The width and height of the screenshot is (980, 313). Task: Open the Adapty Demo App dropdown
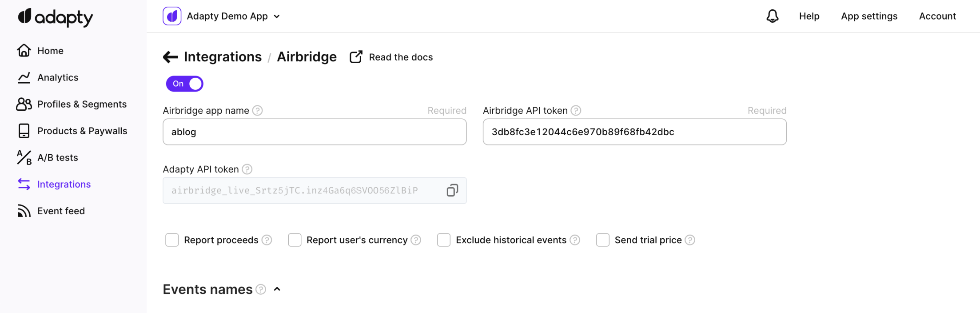tap(233, 16)
